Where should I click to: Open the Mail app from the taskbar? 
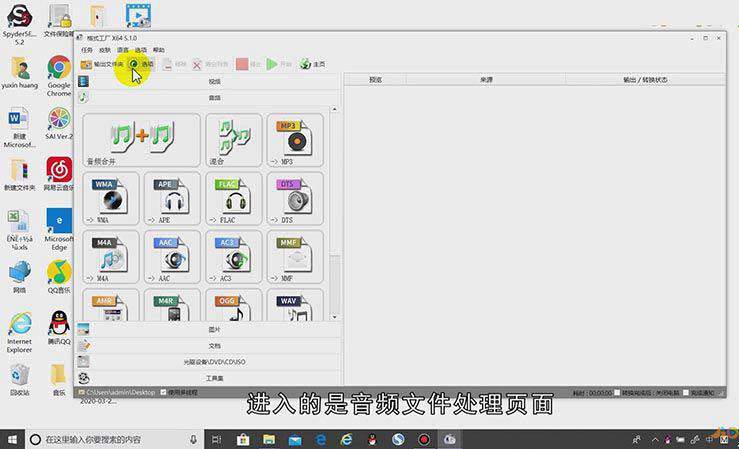295,440
